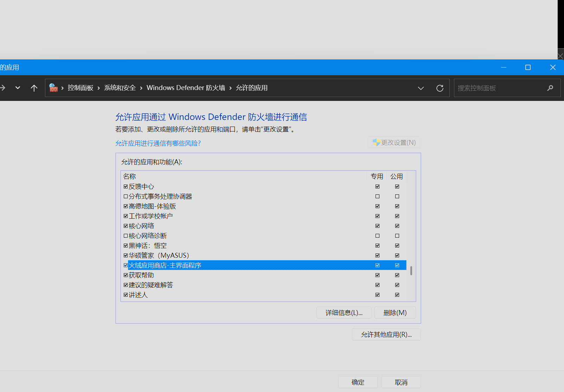Image resolution: width=564 pixels, height=392 pixels.
Task: Uncheck the 反馈中心 name checkbox
Action: click(x=126, y=187)
